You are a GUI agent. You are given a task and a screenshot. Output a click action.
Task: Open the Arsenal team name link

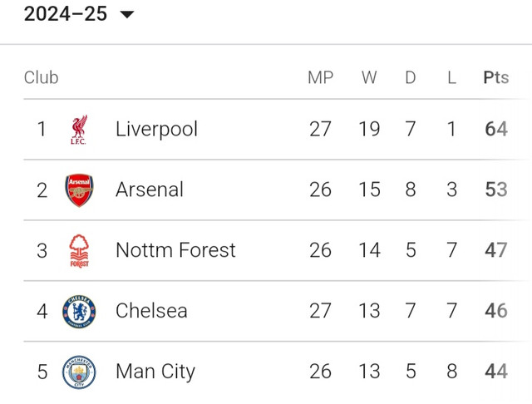[x=150, y=190]
